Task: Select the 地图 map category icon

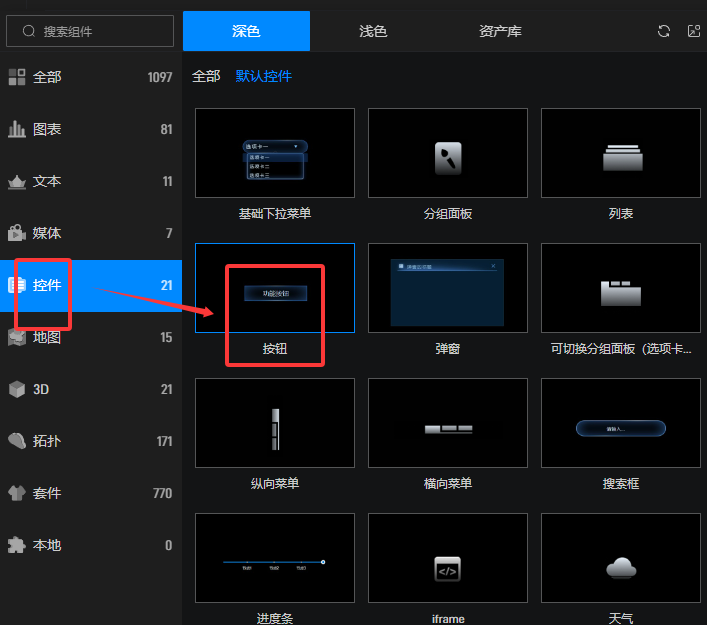Action: coord(17,337)
